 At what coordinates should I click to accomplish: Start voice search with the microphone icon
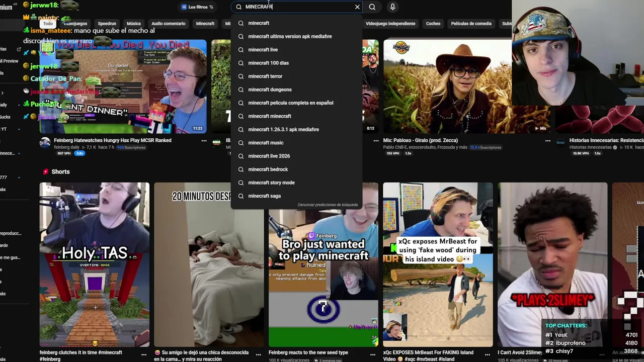[392, 7]
